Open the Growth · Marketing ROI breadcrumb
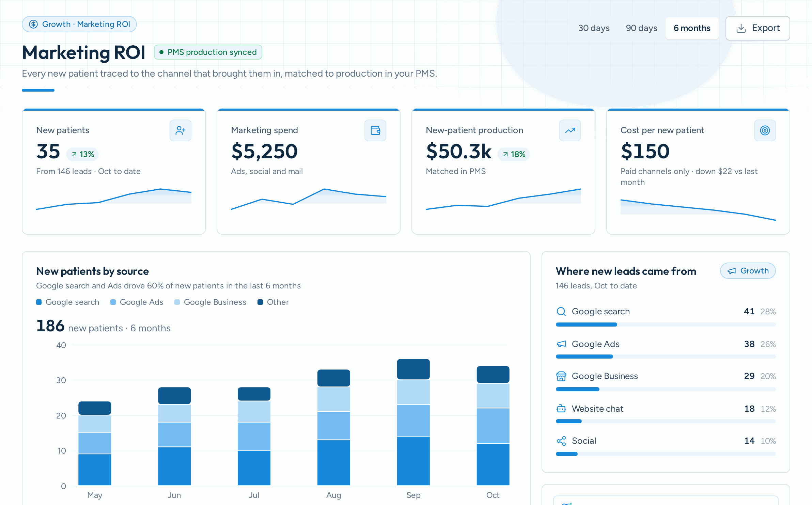 point(79,24)
